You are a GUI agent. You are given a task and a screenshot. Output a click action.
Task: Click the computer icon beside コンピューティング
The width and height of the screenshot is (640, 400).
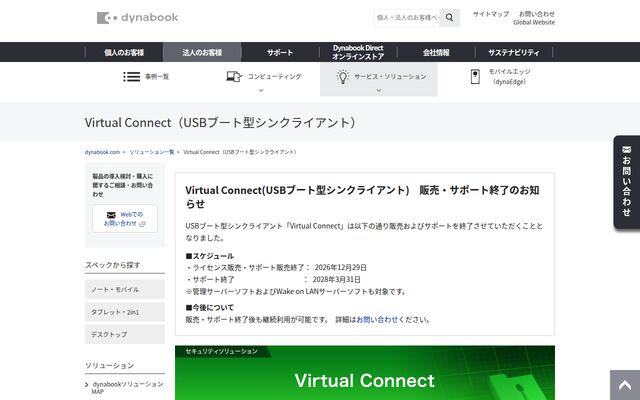coord(234,76)
